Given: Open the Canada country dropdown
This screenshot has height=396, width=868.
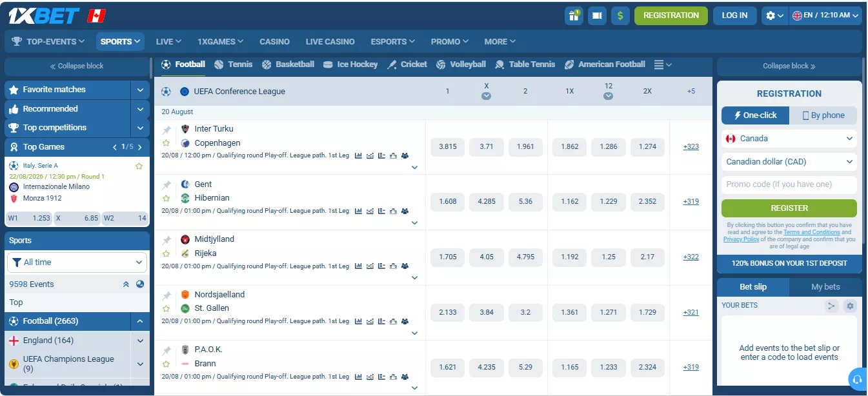Looking at the screenshot, I should pyautogui.click(x=789, y=139).
